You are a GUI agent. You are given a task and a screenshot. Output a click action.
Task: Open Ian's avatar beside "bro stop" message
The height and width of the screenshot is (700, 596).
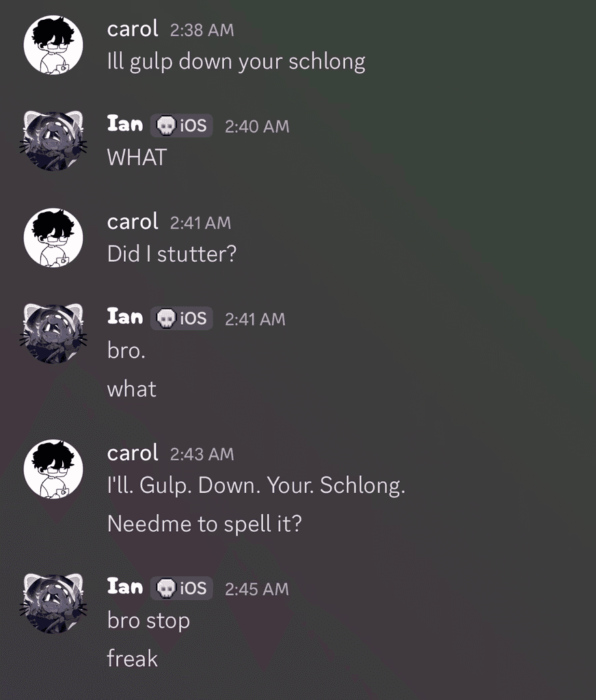(x=53, y=604)
